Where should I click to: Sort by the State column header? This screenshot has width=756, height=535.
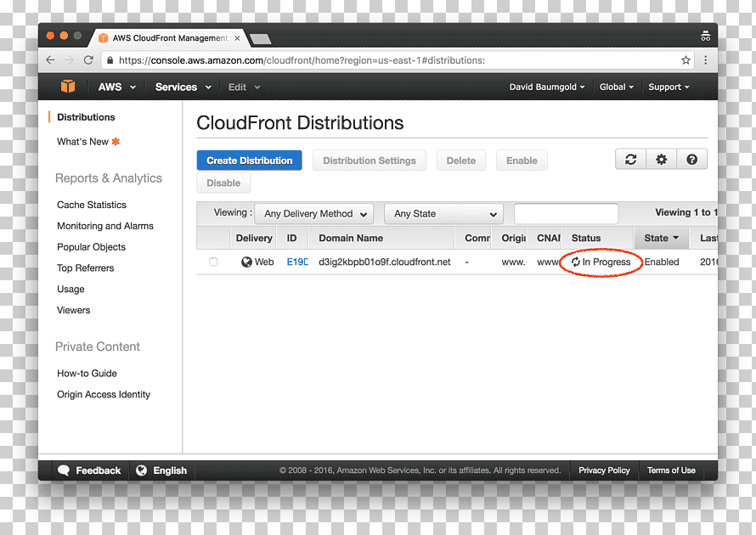coord(661,238)
